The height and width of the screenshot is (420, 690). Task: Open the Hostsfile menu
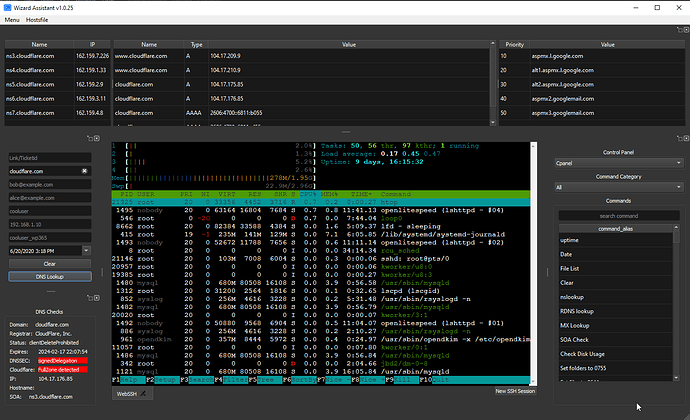point(37,20)
